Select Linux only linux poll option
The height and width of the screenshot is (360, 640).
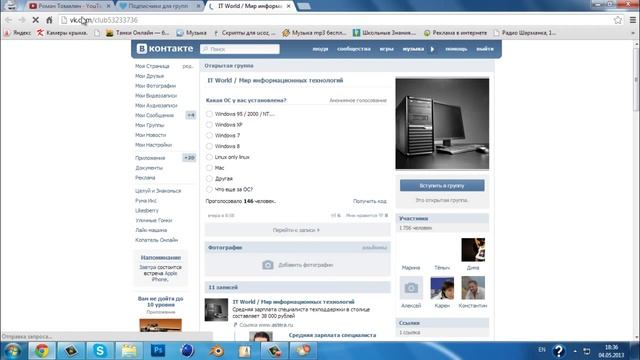point(209,157)
